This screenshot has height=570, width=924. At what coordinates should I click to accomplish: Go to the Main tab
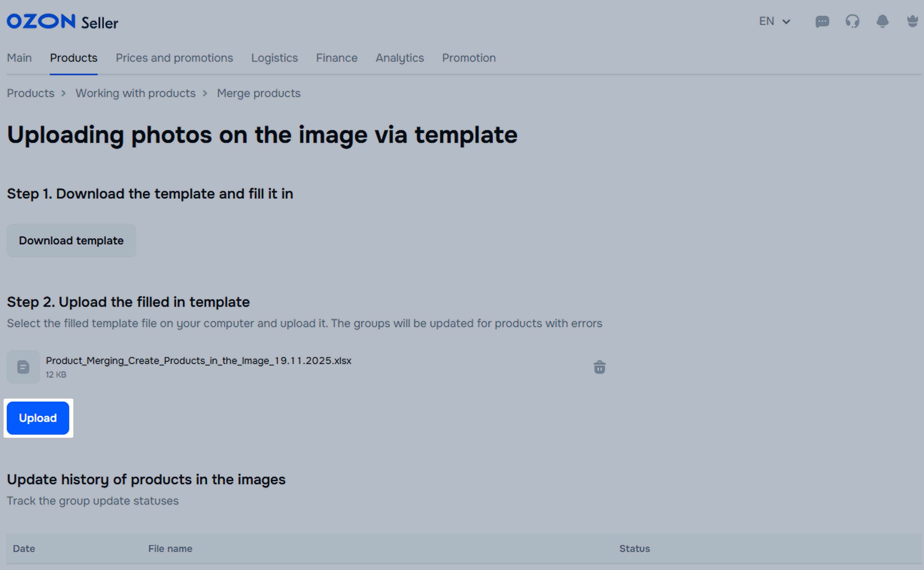19,58
